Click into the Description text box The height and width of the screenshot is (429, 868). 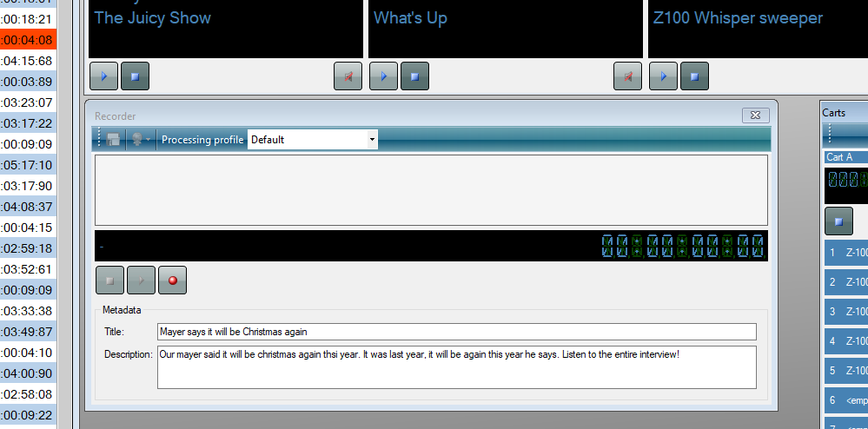click(457, 367)
